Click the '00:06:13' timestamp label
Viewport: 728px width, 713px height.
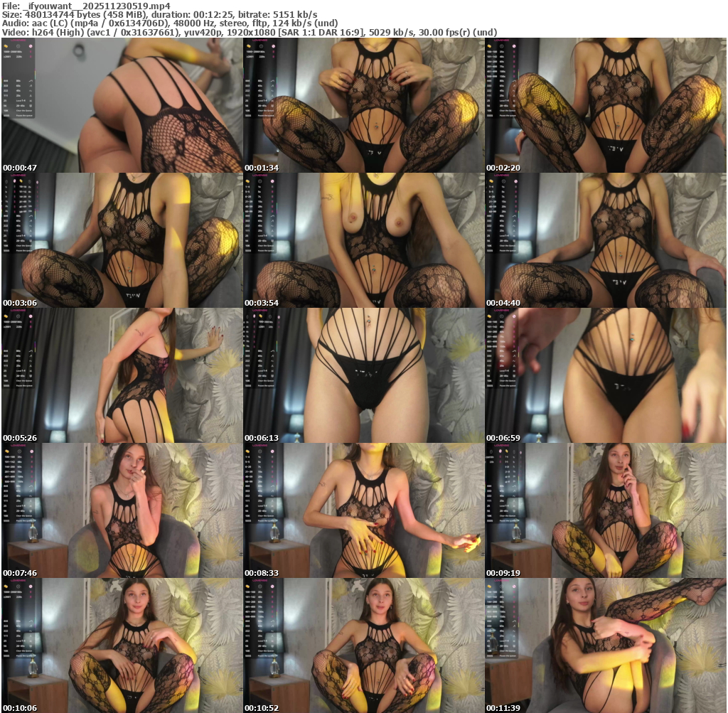click(x=262, y=438)
